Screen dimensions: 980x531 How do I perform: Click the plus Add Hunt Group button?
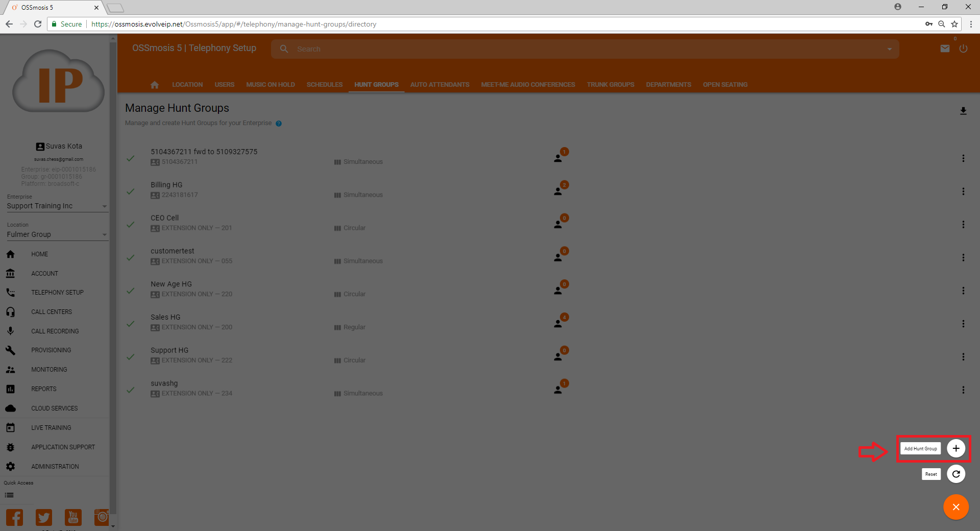pyautogui.click(x=955, y=448)
